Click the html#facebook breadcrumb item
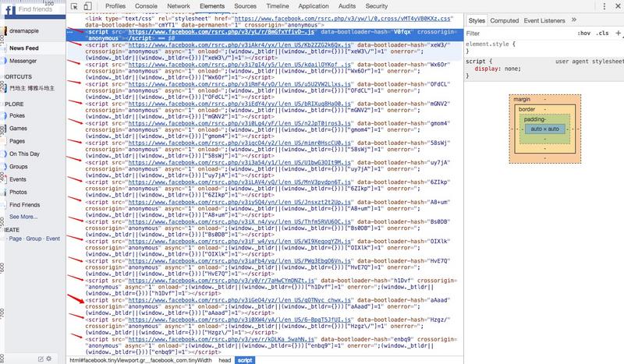 point(141,360)
